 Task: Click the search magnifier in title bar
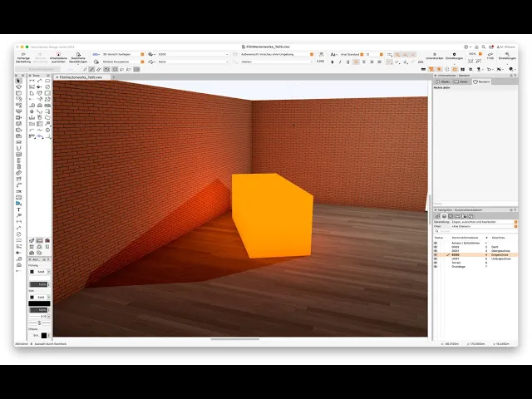[x=484, y=47]
